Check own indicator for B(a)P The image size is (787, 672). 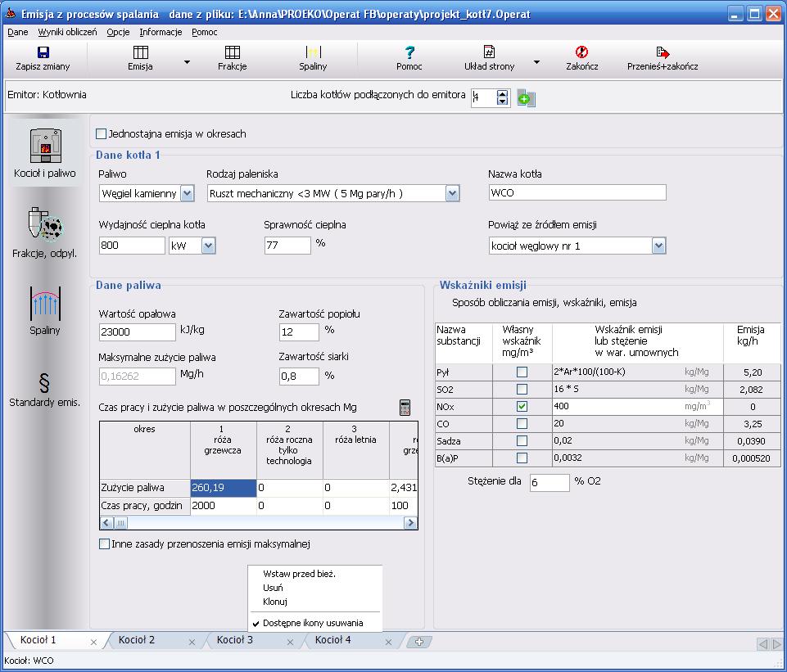tap(522, 458)
